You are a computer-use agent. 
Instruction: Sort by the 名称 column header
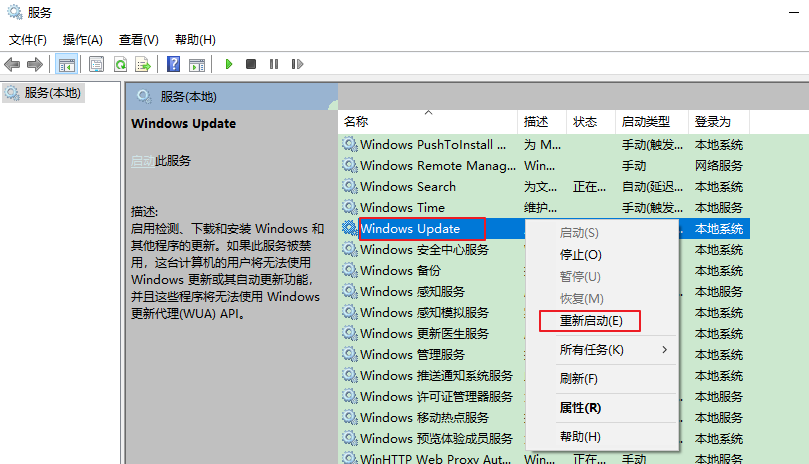pyautogui.click(x=428, y=122)
